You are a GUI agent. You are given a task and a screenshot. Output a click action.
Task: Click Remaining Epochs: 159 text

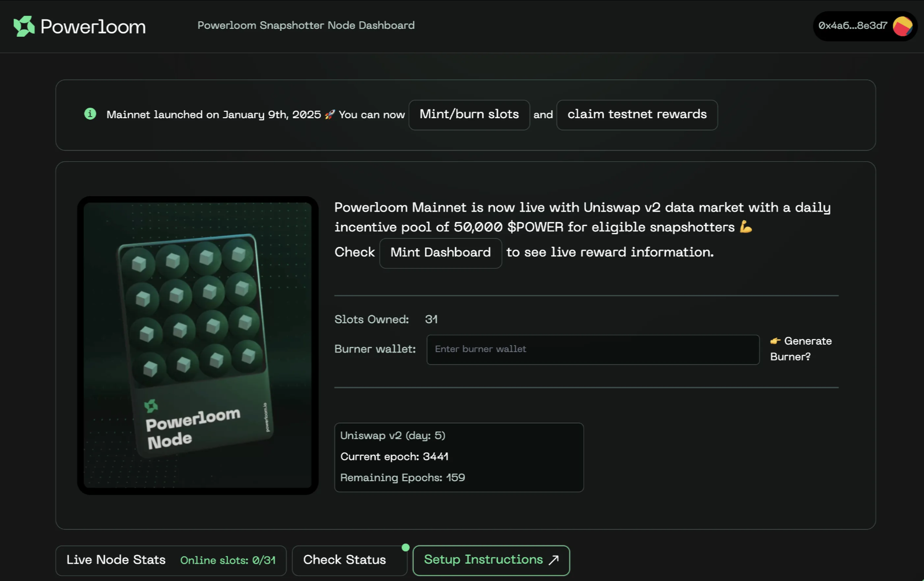coord(402,478)
